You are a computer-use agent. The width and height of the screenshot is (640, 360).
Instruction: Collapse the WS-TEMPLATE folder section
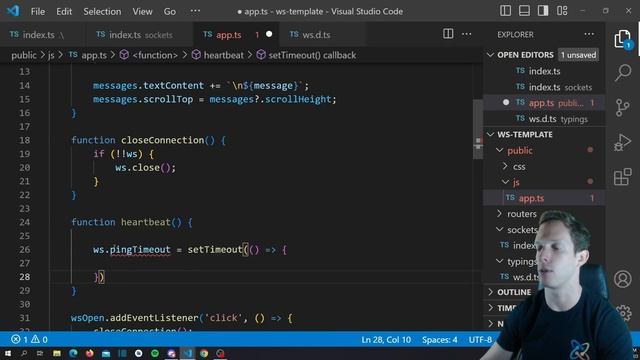pyautogui.click(x=491, y=134)
